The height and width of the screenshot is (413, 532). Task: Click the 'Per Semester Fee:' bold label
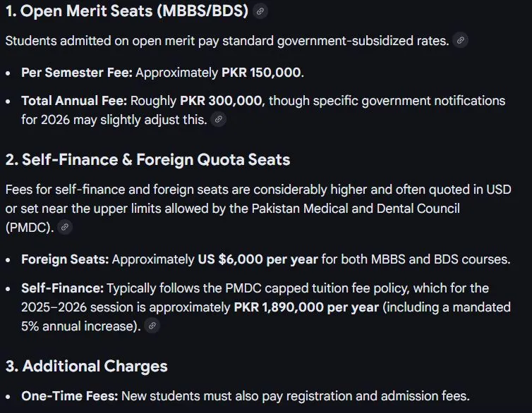click(77, 73)
